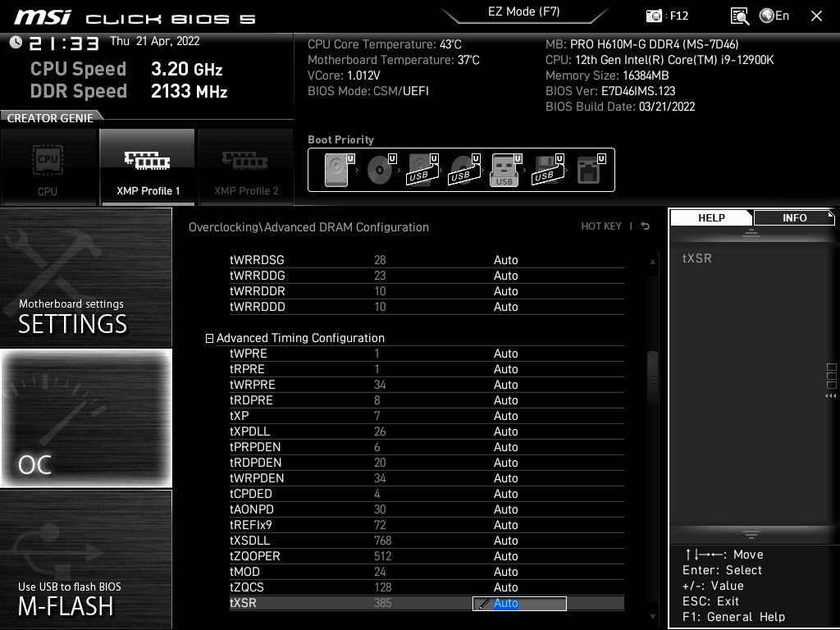The image size is (840, 630).
Task: Switch to EZ Mode (F7)
Action: [x=524, y=11]
